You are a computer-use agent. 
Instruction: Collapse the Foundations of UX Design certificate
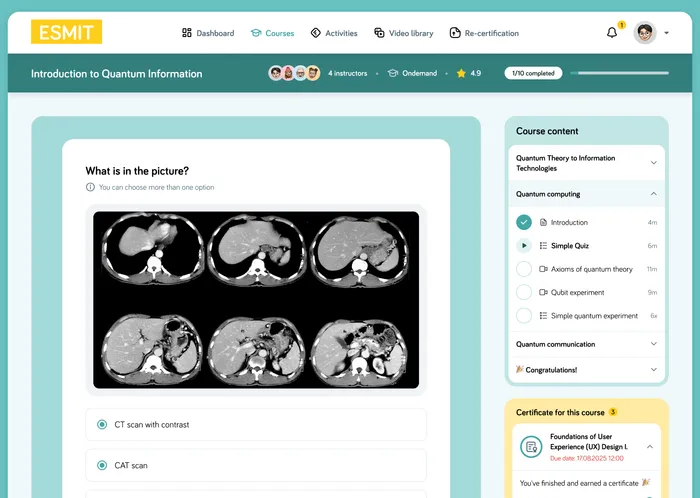650,447
